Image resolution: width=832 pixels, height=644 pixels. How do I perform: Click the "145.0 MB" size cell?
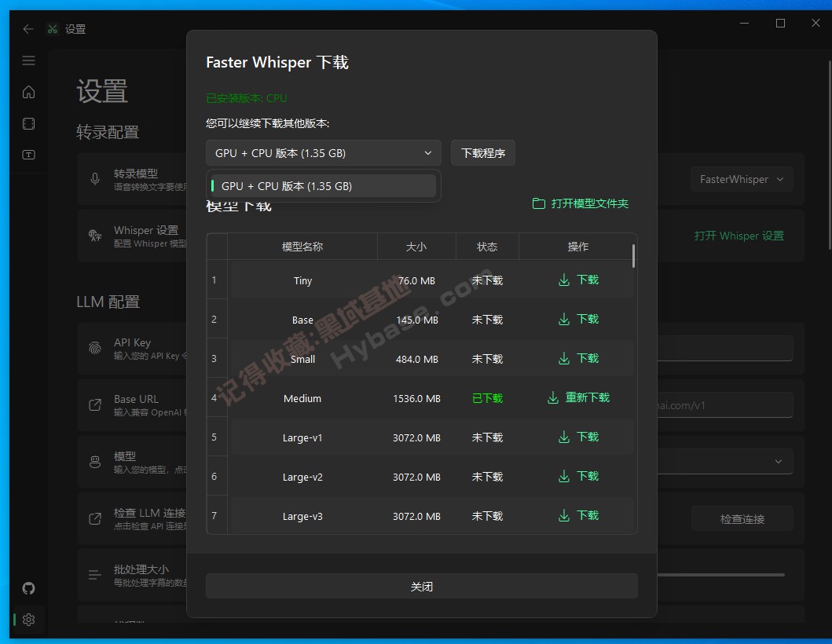417,320
